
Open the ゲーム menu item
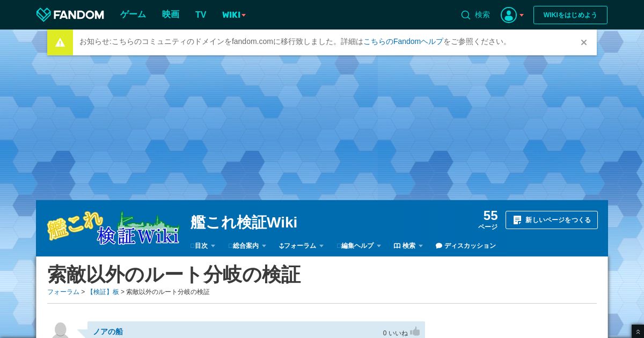coord(133,14)
